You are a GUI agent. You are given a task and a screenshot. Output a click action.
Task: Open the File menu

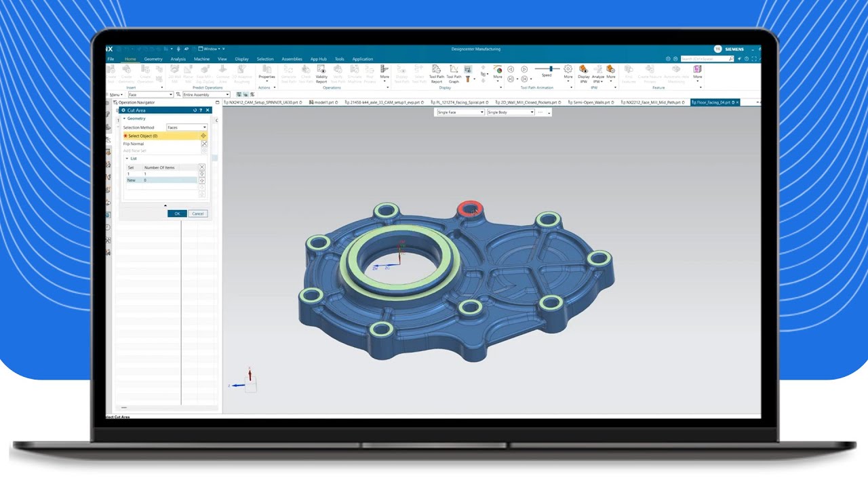coord(111,59)
